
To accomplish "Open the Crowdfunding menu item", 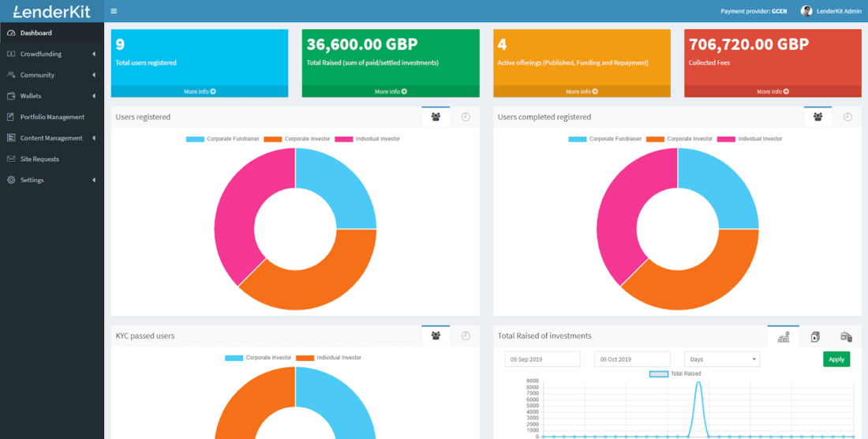I will click(52, 54).
